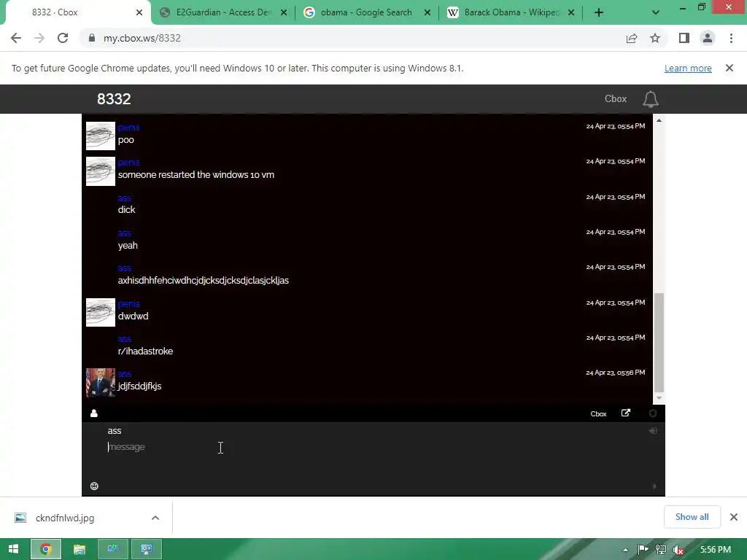This screenshot has height=560, width=747.
Task: Click the notification bell icon
Action: (x=650, y=99)
